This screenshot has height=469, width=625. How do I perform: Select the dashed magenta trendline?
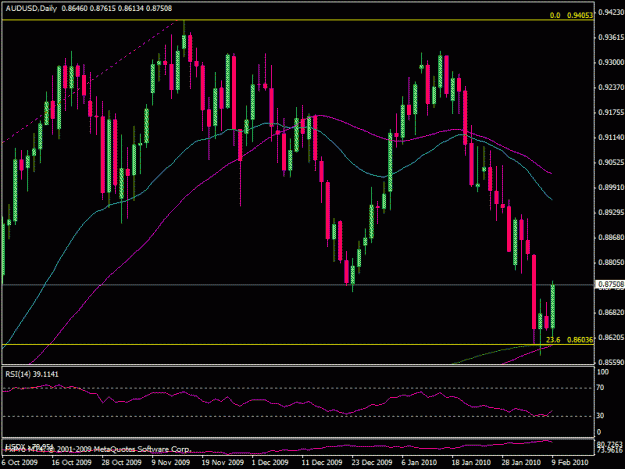89,82
